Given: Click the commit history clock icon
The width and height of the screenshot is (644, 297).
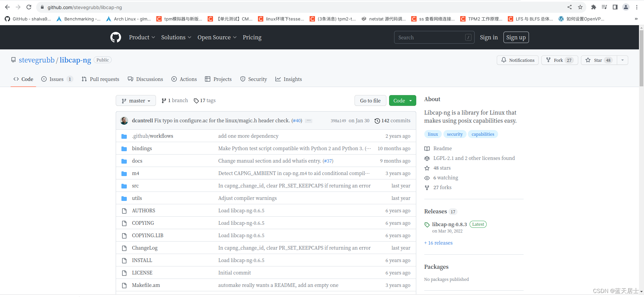Looking at the screenshot, I should [x=377, y=121].
